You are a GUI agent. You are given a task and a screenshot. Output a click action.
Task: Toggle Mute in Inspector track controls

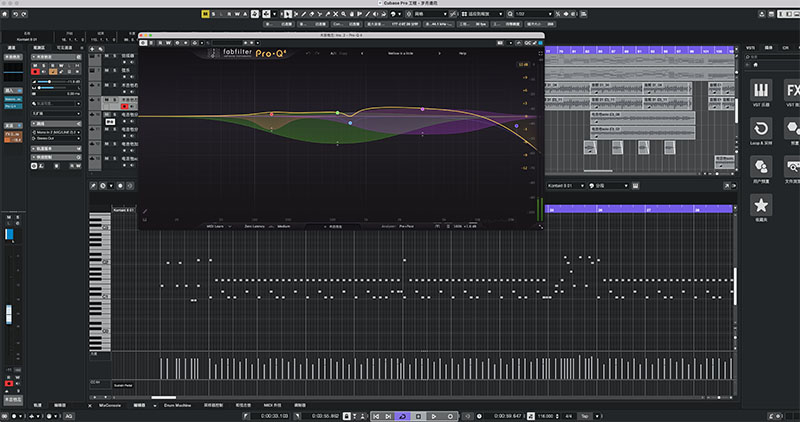coord(35,66)
